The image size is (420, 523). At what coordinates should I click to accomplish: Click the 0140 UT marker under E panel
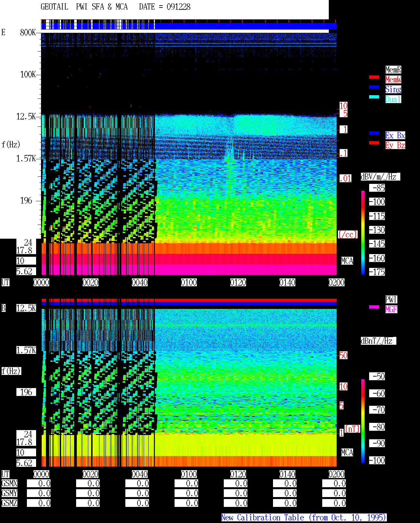click(287, 282)
